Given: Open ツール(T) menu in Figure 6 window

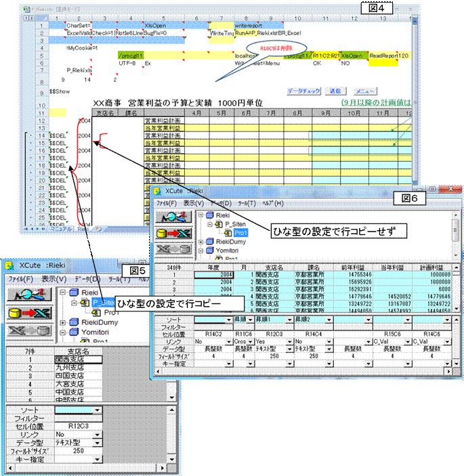Looking at the screenshot, I should (247, 203).
